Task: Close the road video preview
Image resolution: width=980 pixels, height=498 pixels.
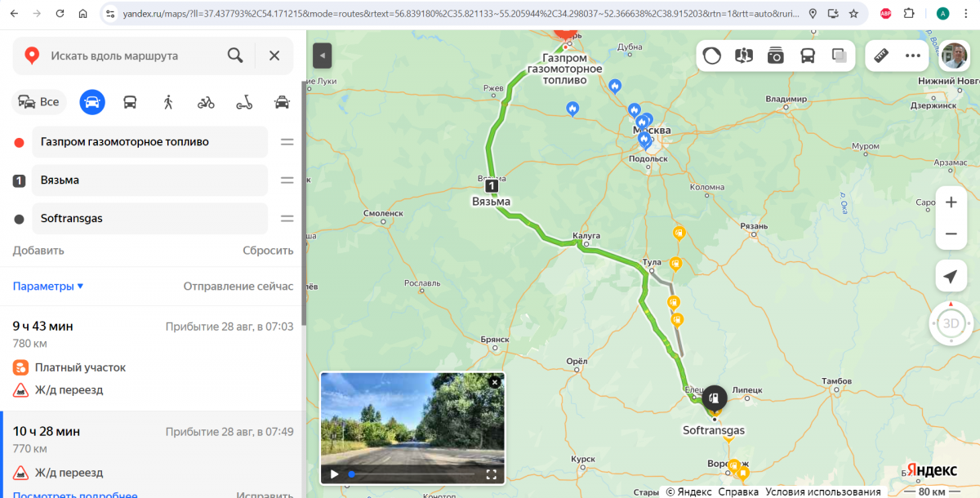Action: coord(494,382)
